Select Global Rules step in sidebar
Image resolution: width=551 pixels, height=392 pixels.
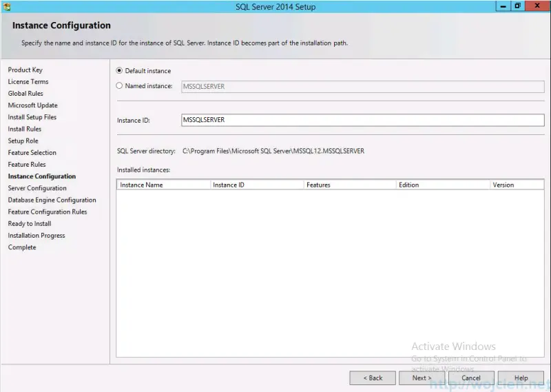pyautogui.click(x=25, y=94)
